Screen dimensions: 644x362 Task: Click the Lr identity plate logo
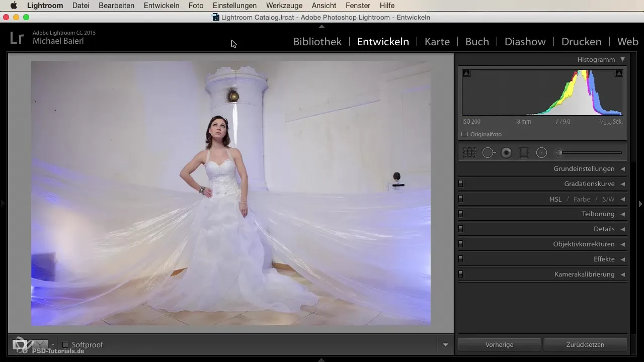click(x=17, y=37)
